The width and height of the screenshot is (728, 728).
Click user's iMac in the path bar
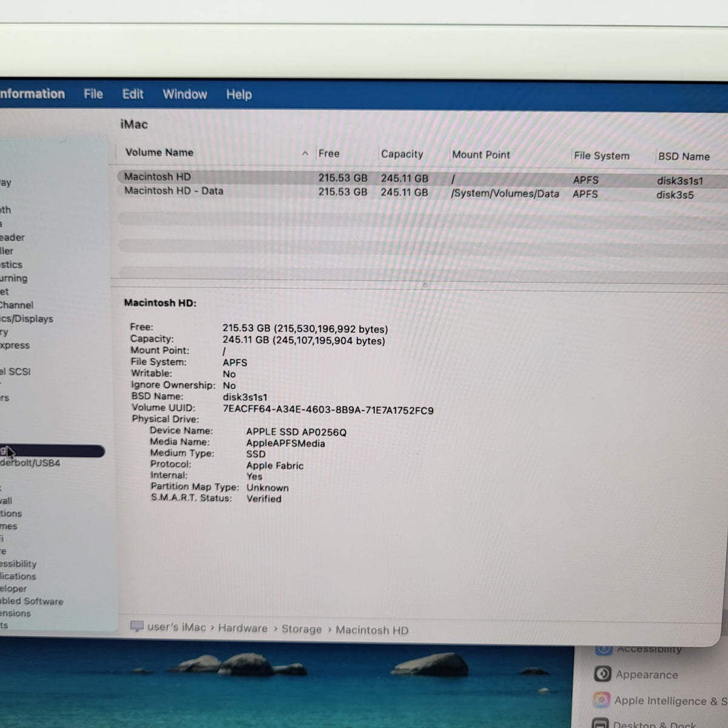click(177, 627)
